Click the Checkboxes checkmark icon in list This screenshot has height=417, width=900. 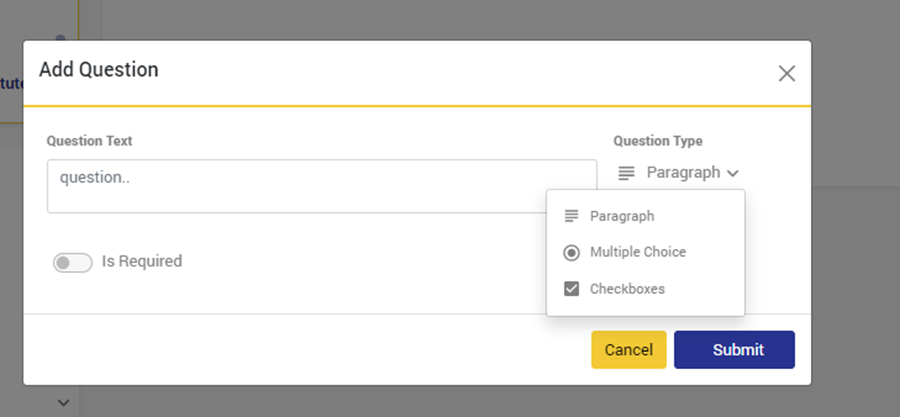[572, 289]
